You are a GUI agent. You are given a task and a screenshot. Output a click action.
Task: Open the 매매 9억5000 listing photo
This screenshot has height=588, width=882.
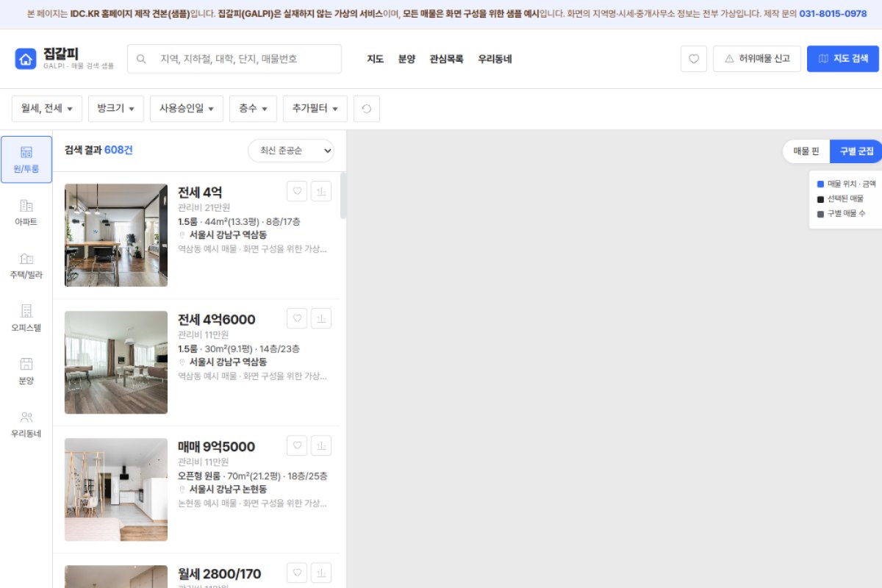[116, 490]
